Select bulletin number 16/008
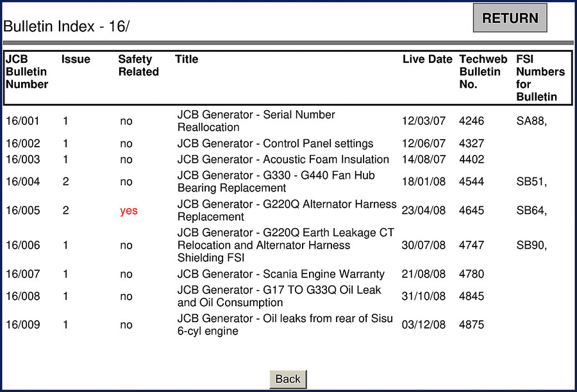Screen dimensions: 577x392 23,296
